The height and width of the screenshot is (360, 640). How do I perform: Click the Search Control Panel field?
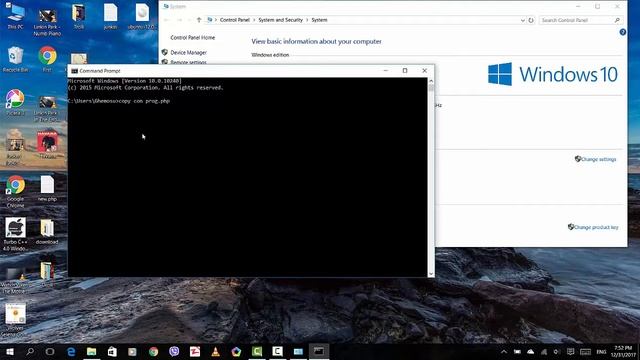click(x=581, y=20)
